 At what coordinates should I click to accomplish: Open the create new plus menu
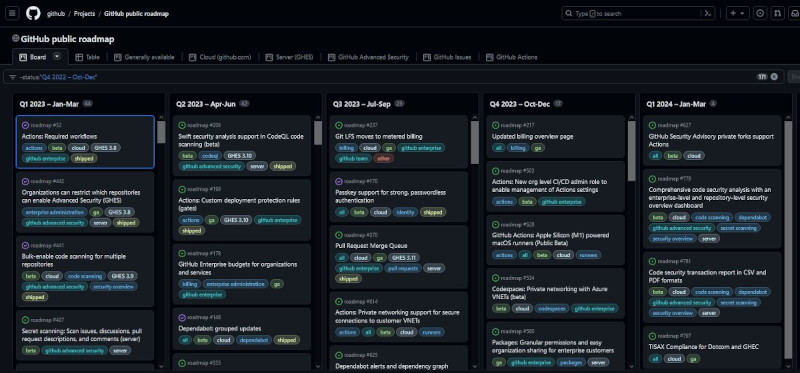point(737,13)
